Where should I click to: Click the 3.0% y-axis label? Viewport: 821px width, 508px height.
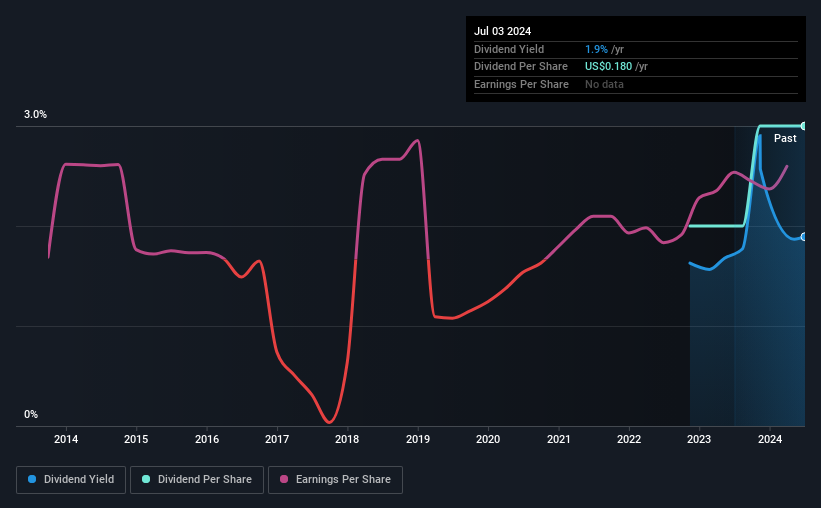pyautogui.click(x=35, y=114)
